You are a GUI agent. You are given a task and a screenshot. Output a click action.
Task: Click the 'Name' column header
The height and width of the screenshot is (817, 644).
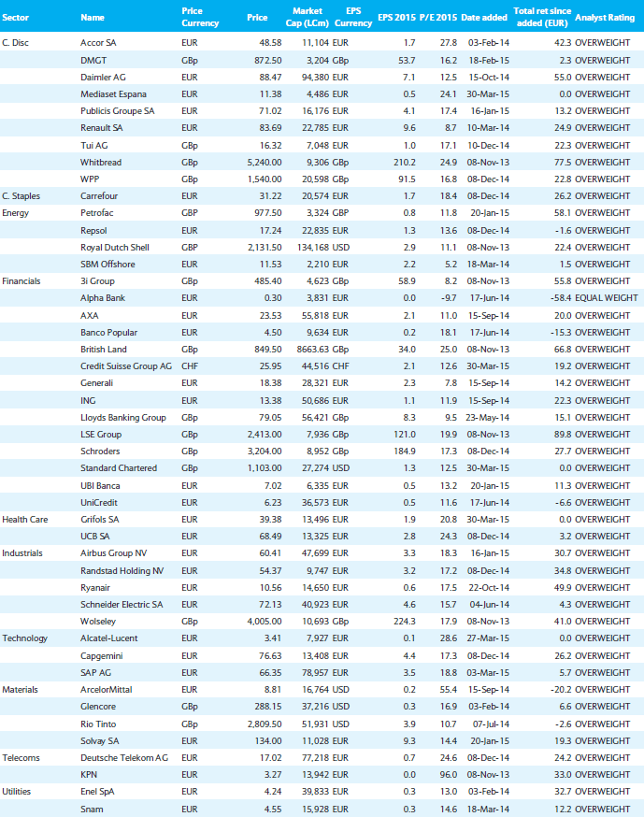[x=93, y=17]
